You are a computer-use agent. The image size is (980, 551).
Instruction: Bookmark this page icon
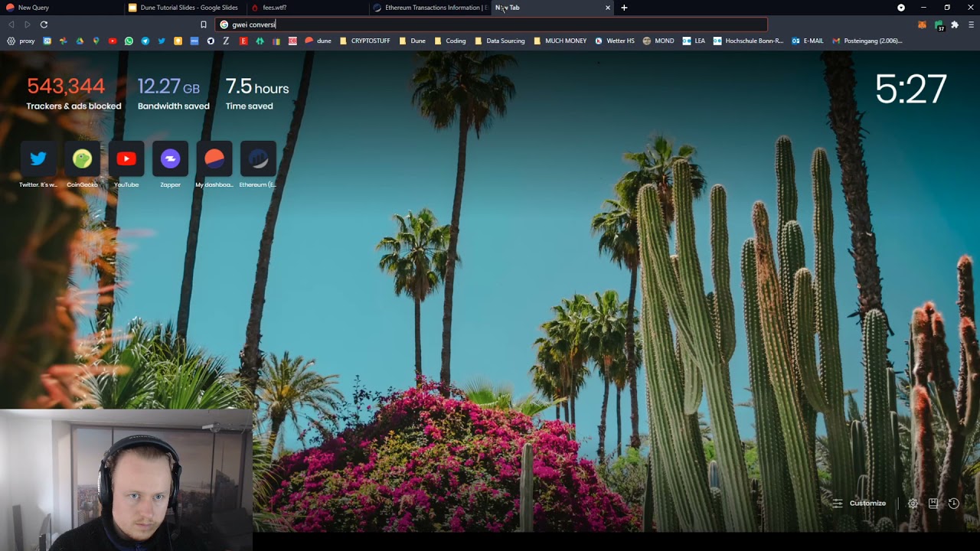pos(204,24)
